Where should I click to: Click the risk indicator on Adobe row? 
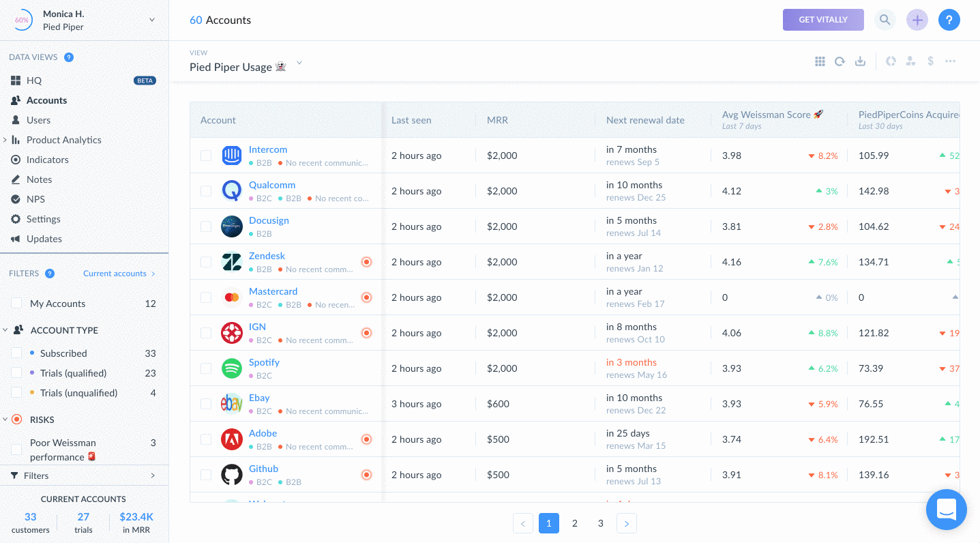(366, 439)
